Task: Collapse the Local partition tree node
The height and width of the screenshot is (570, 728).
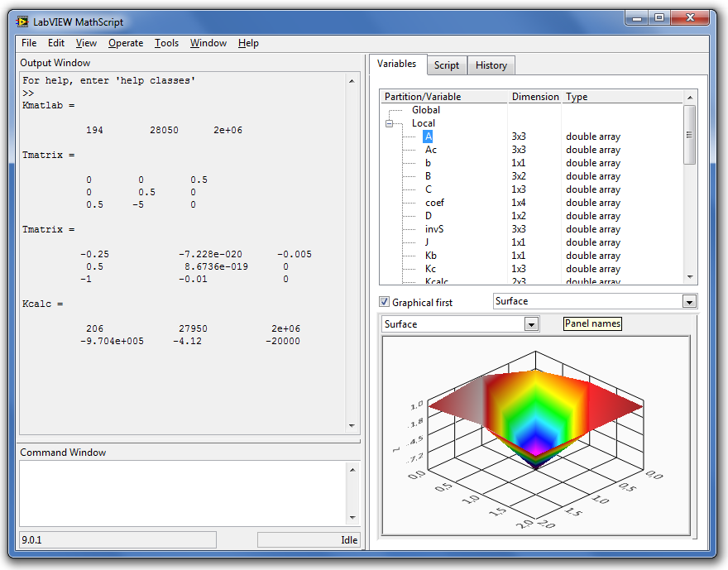Action: 389,123
